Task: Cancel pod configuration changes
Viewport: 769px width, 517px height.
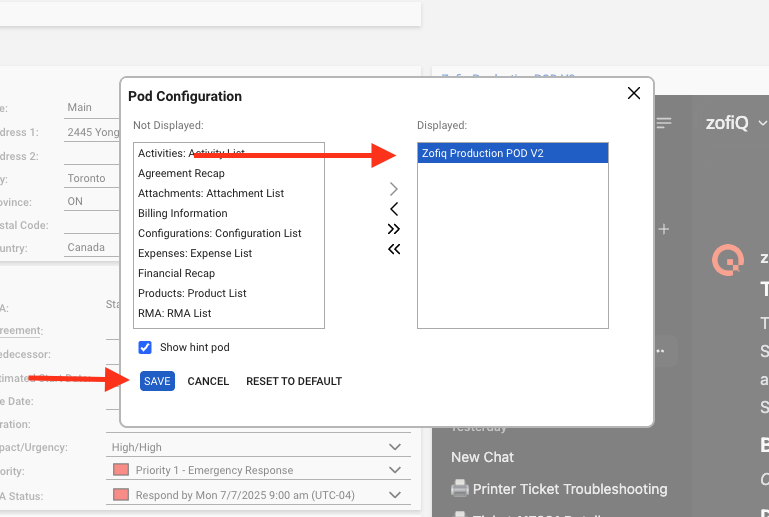Action: tap(208, 381)
